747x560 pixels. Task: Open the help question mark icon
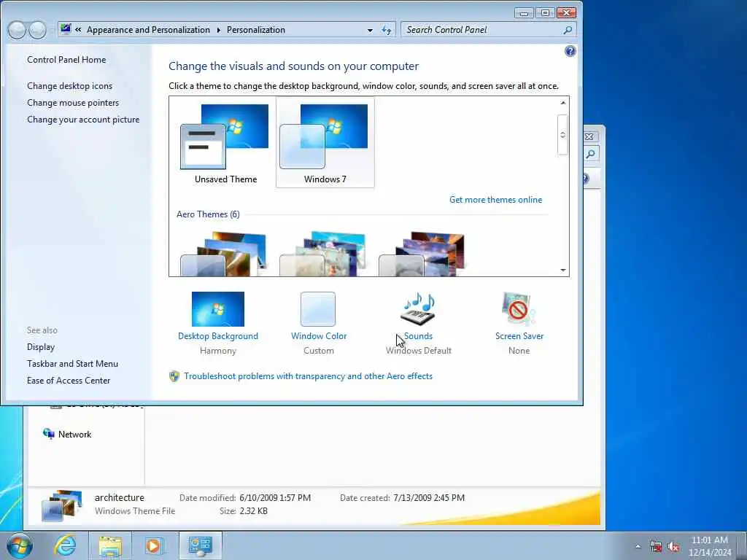(x=570, y=51)
